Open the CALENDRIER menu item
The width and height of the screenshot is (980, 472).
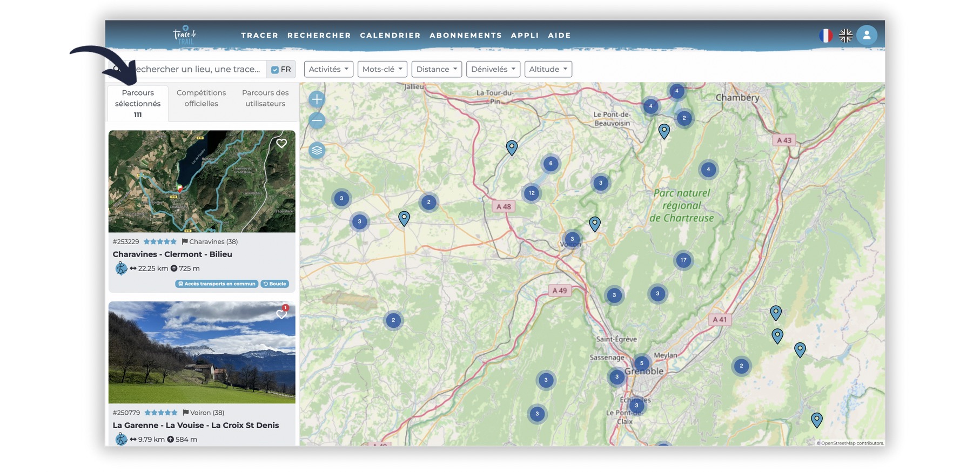pos(390,36)
